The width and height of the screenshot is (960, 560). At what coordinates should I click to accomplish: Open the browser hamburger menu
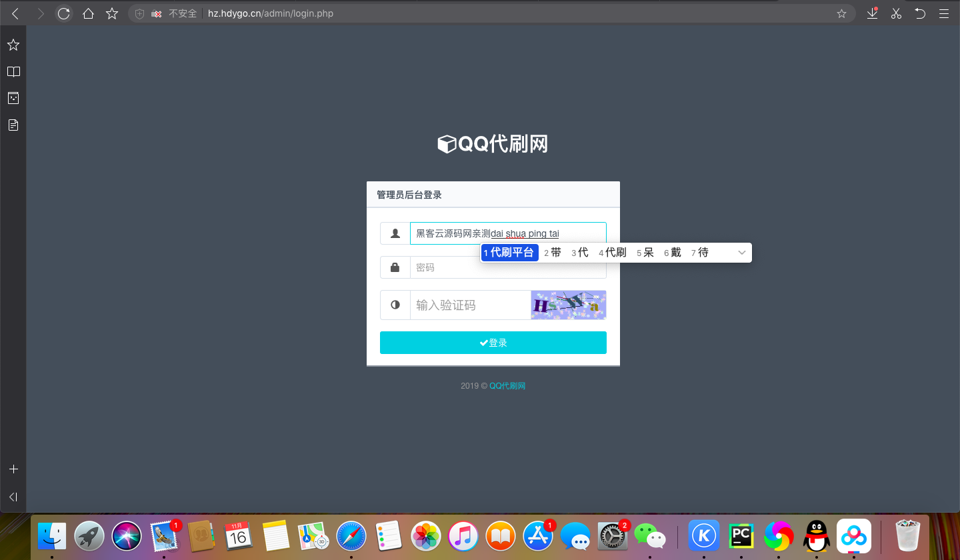click(943, 13)
